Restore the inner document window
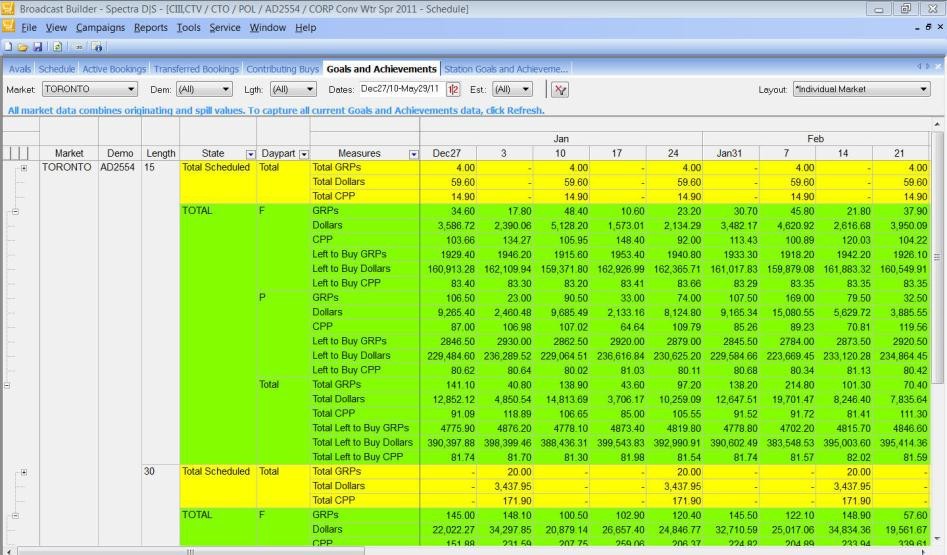Screen dimensions: 947x555 [x=928, y=27]
